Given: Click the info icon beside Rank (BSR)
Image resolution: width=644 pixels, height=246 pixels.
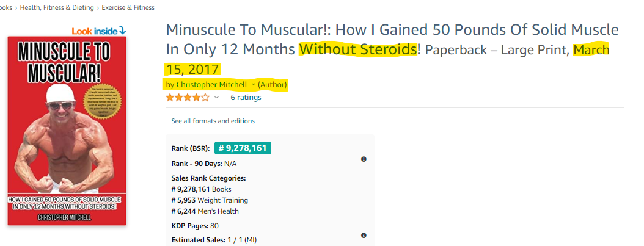Looking at the screenshot, I should click(x=364, y=159).
